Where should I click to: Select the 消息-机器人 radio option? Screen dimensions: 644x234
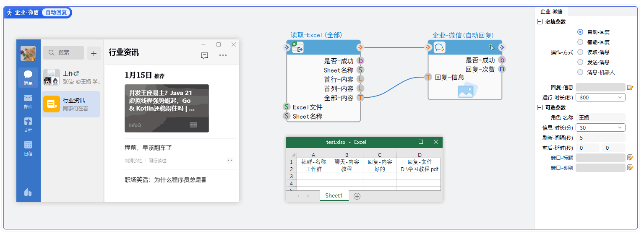click(580, 72)
